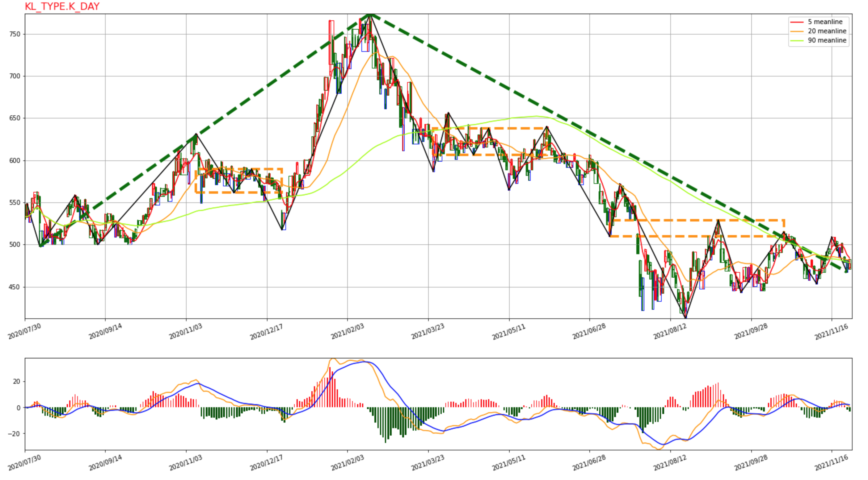
Task: Click 2020/09/14 date label under price chart
Action: (x=105, y=331)
